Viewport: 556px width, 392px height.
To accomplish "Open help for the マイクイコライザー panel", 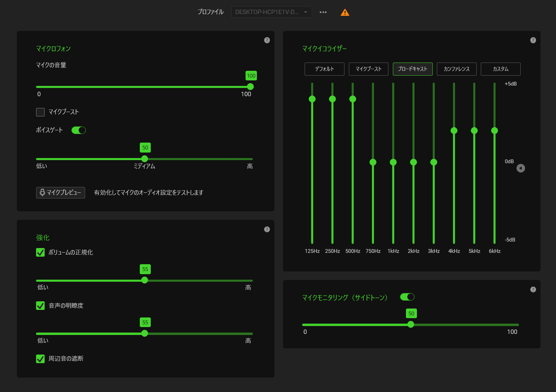I will click(x=533, y=40).
